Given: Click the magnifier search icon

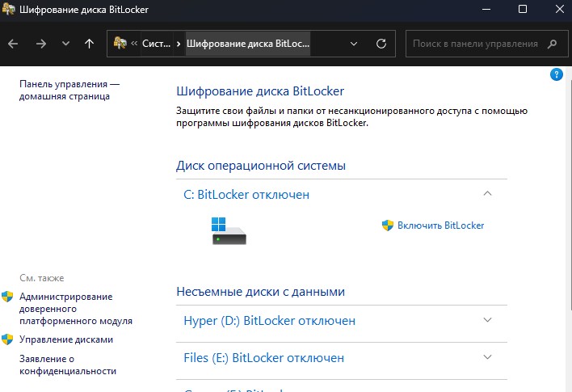Looking at the screenshot, I should (x=553, y=44).
